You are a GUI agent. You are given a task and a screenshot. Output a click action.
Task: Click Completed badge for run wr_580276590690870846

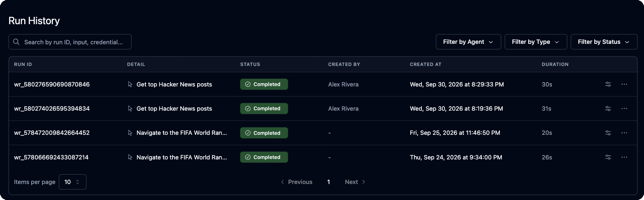tap(264, 84)
